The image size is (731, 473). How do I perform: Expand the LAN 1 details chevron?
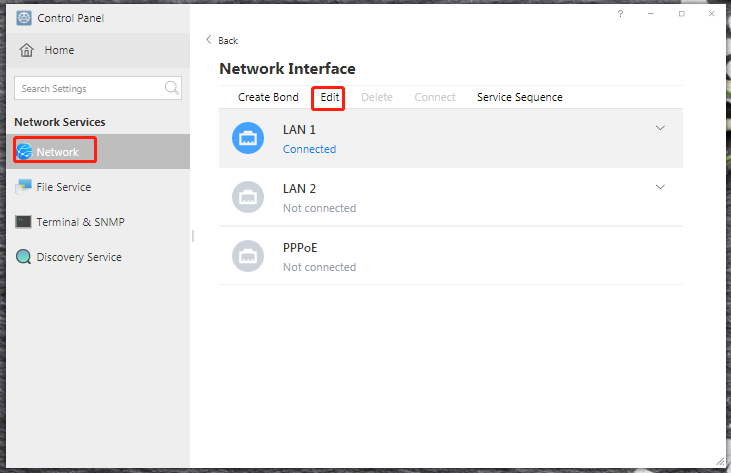point(660,128)
